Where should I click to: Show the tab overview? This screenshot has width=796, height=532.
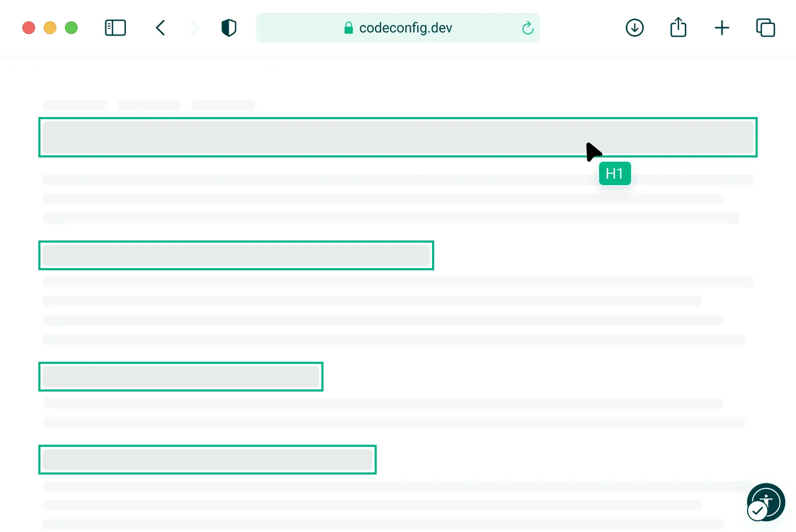pos(766,28)
